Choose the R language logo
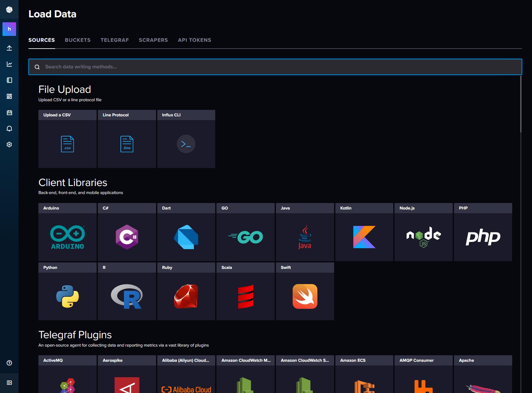This screenshot has width=532, height=393. (x=127, y=296)
